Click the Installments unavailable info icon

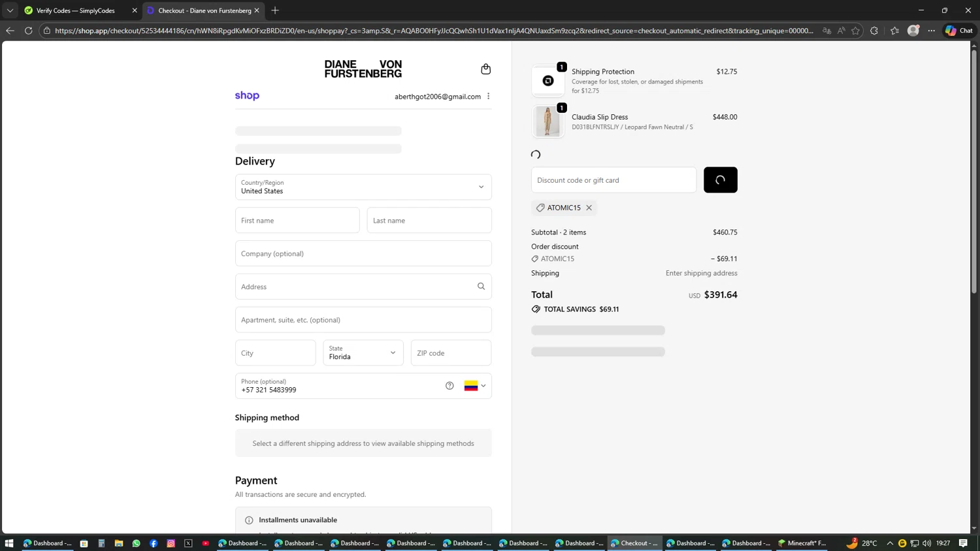pyautogui.click(x=249, y=520)
